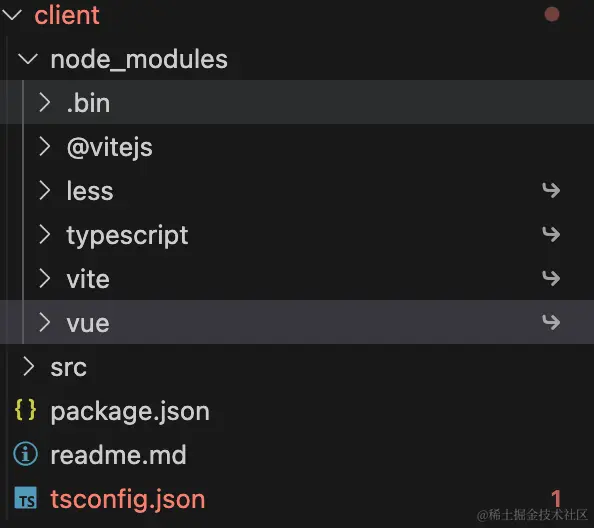
Task: Expand the .bin folder chevron
Action: click(45, 102)
